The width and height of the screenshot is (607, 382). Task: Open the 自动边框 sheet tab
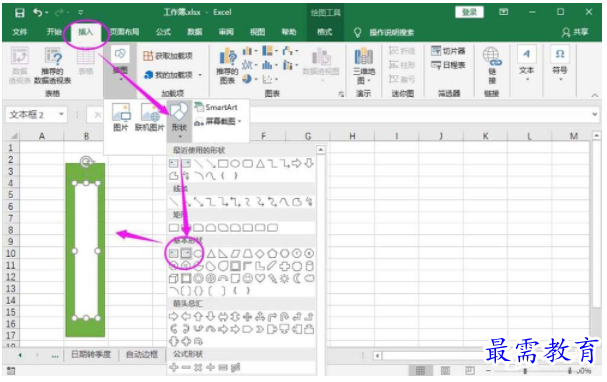pyautogui.click(x=142, y=354)
